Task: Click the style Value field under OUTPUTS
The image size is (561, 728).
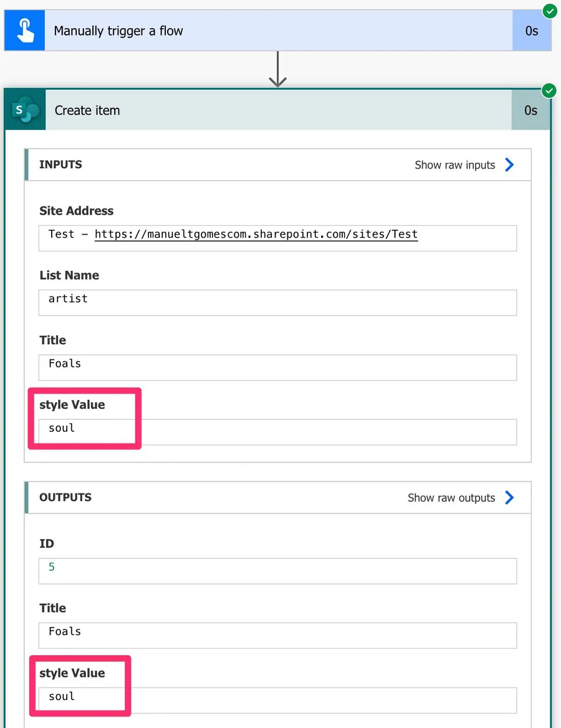Action: [x=277, y=700]
